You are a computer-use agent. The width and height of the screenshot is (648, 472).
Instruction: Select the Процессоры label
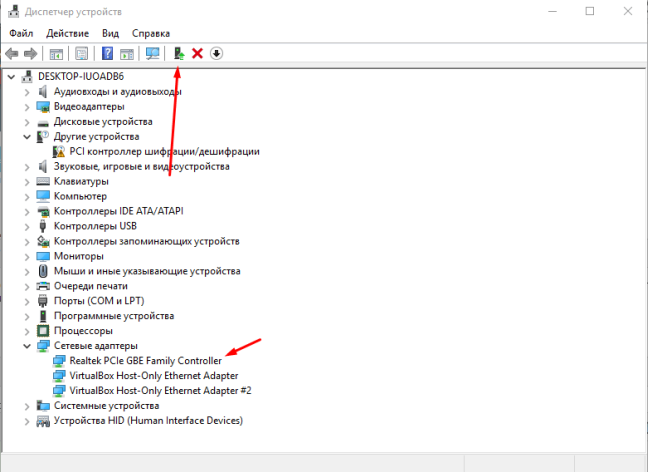[x=83, y=331]
